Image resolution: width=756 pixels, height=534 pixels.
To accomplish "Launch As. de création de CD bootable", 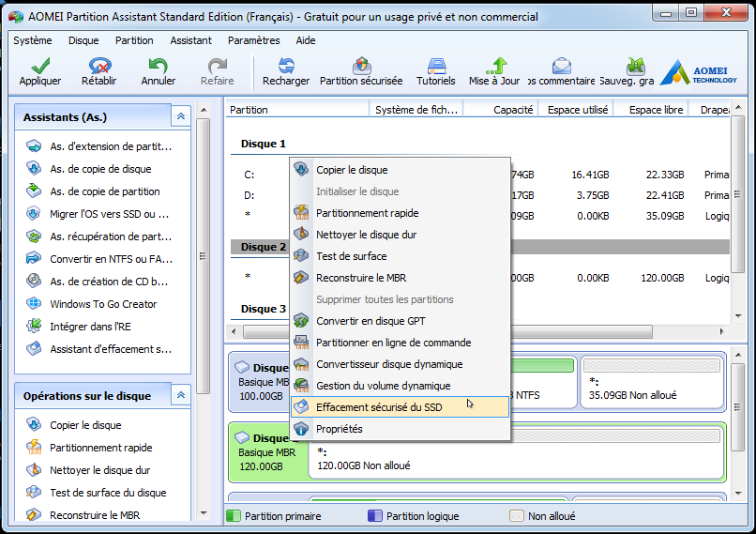I will pyautogui.click(x=98, y=282).
